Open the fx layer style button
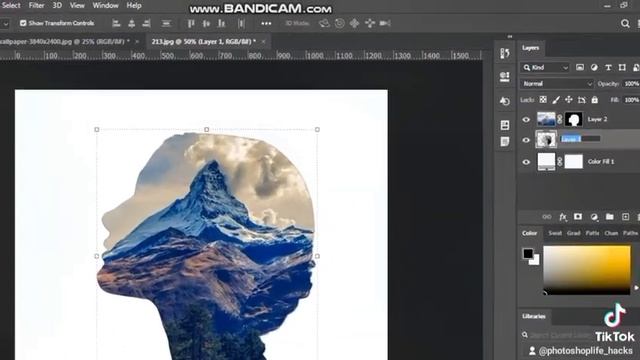 tap(563, 217)
